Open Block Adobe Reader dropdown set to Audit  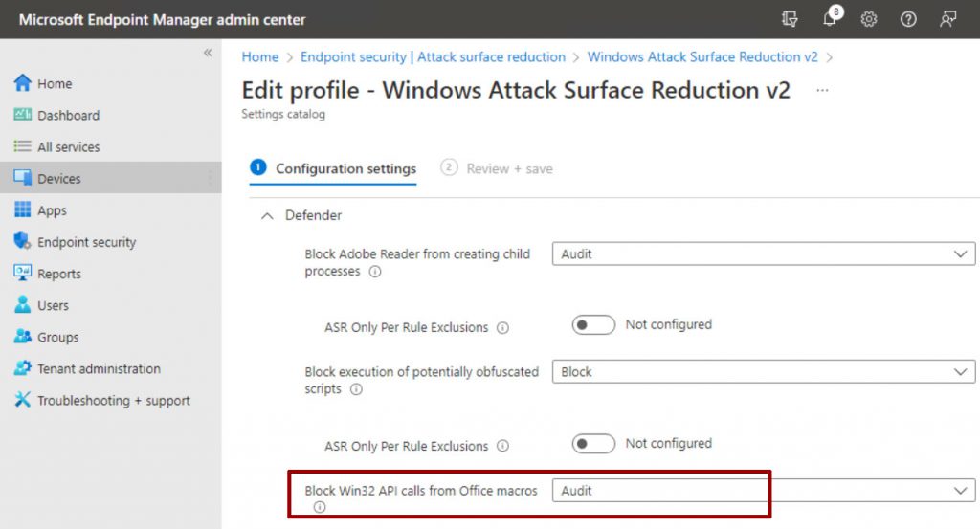763,254
